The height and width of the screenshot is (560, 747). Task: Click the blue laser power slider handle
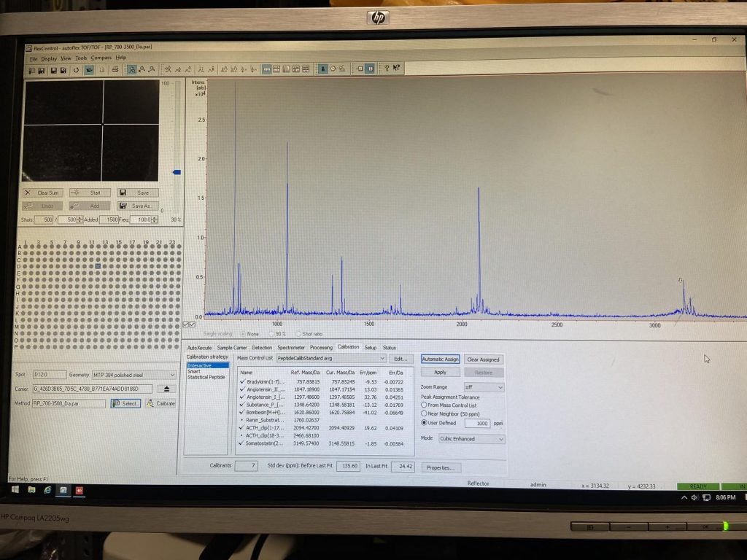pos(177,172)
